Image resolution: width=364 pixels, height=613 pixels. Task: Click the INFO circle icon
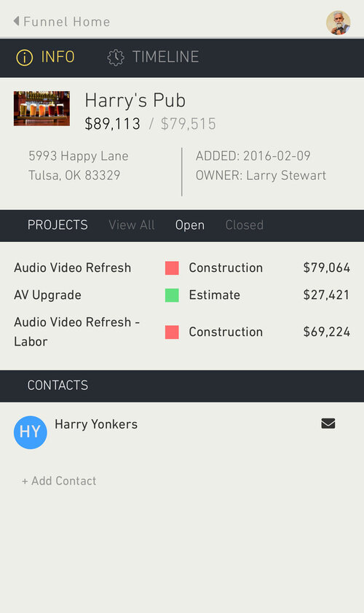(24, 58)
